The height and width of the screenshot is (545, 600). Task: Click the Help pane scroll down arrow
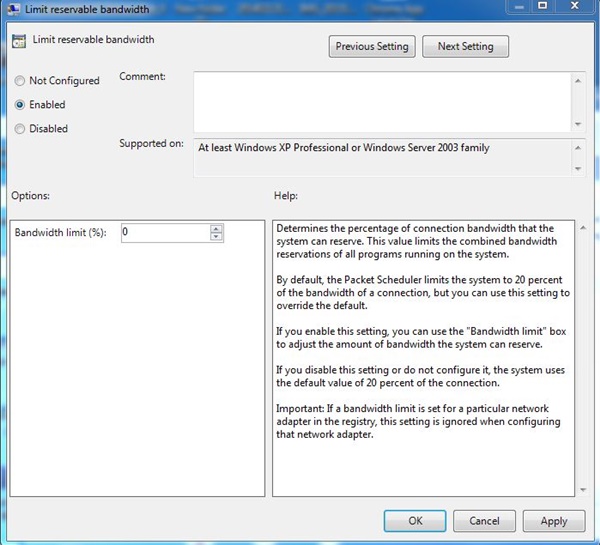point(582,490)
